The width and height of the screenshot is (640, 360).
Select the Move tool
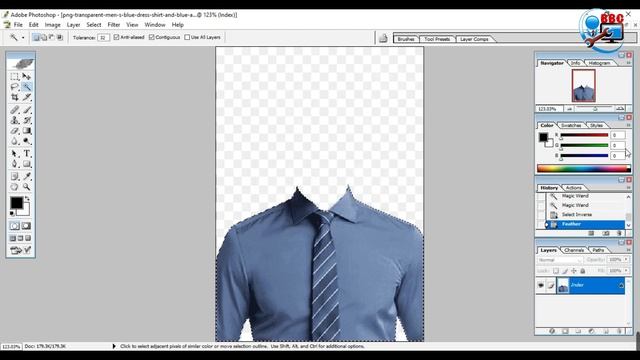[27, 76]
